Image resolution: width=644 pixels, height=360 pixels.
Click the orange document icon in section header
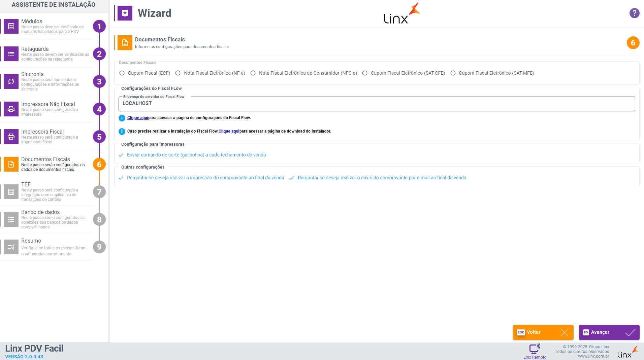pyautogui.click(x=125, y=43)
